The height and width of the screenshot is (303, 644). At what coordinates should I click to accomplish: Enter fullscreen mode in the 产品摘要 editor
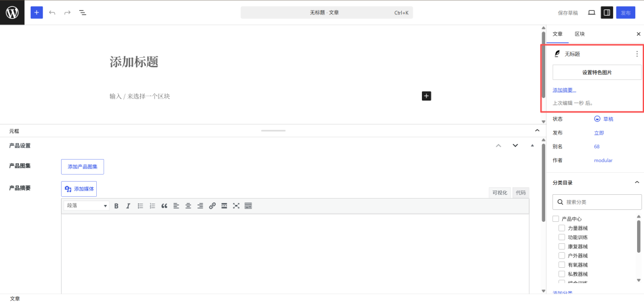236,206
